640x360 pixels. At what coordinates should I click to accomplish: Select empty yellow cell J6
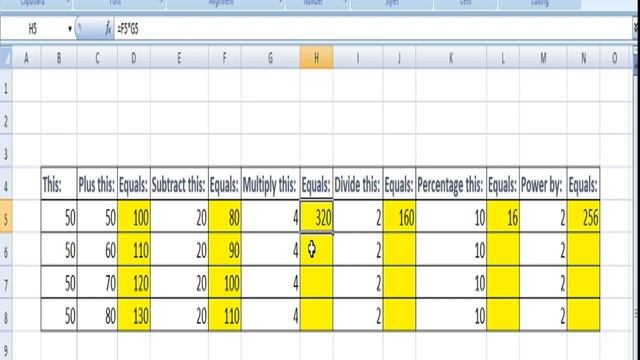click(399, 249)
